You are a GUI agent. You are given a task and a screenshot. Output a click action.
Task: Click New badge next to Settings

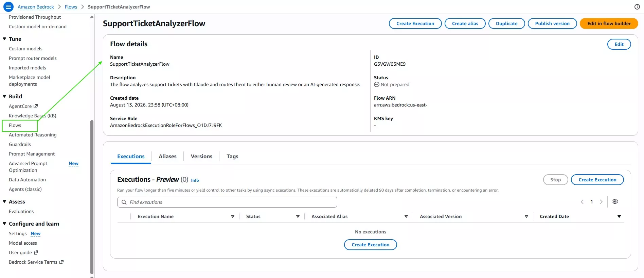pyautogui.click(x=36, y=233)
